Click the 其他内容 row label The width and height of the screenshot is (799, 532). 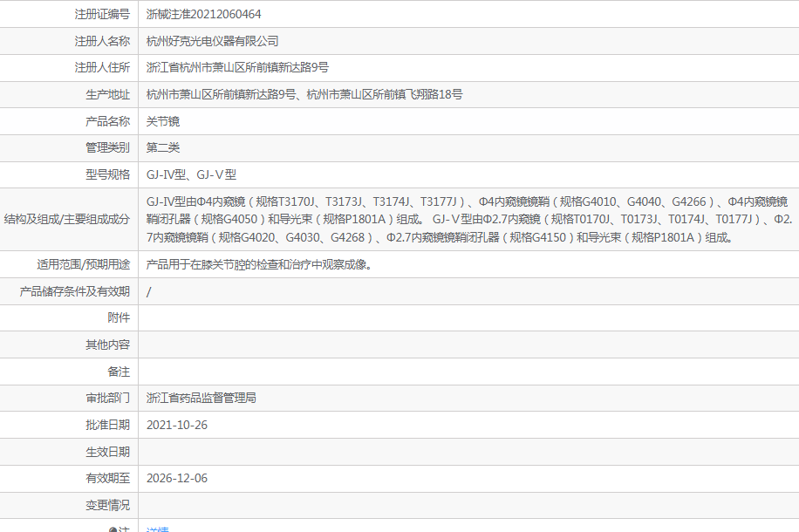click(x=107, y=345)
